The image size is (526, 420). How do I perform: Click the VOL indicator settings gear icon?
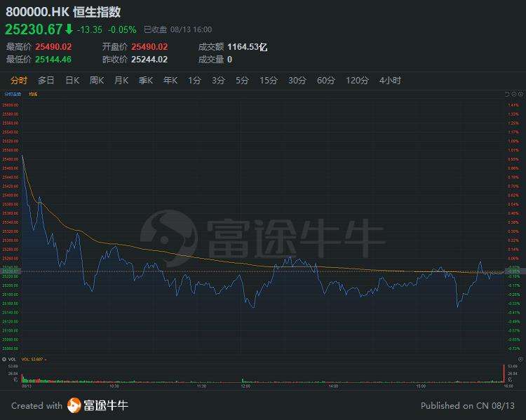coord(4,359)
